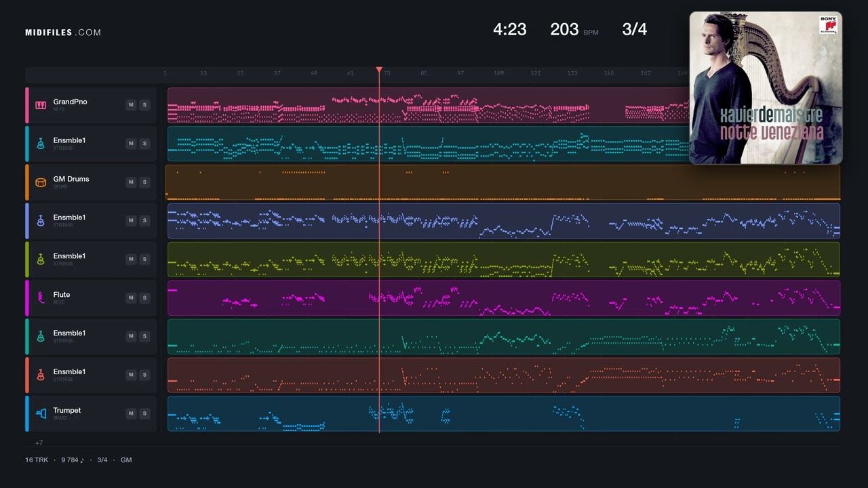The width and height of the screenshot is (868, 488).
Task: Expand the +7 hidden tracks
Action: pos(39,443)
